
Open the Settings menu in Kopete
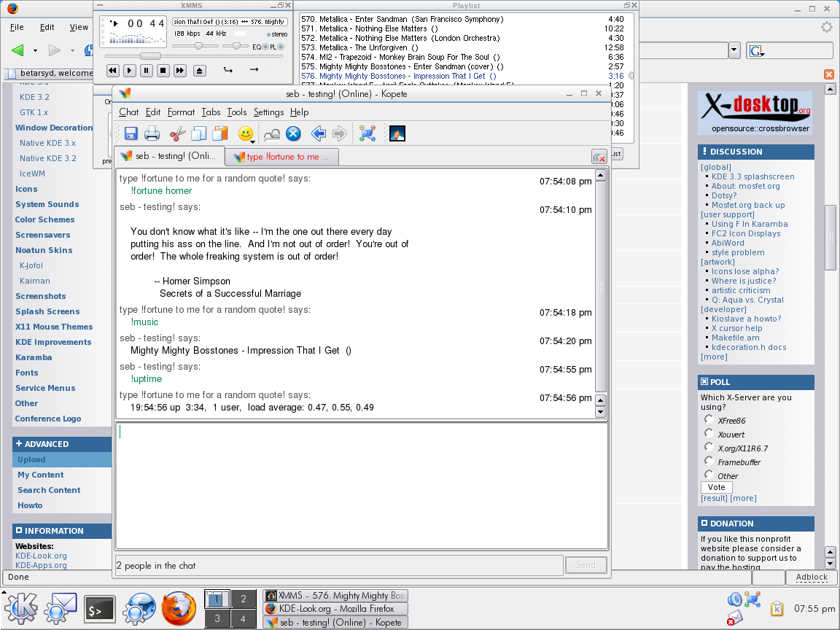pos(268,112)
